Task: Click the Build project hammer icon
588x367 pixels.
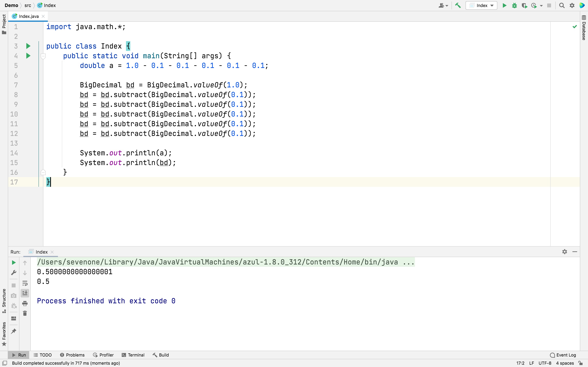Action: 458,5
